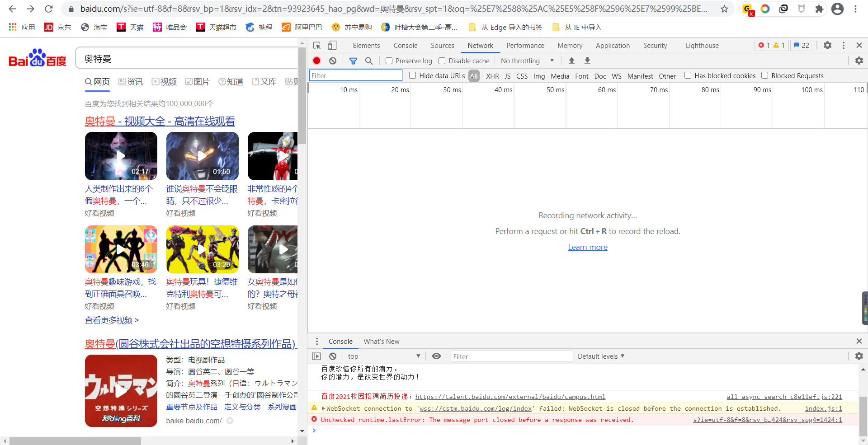This screenshot has width=868, height=445.
Task: Clear console with the ban icon
Action: (x=333, y=356)
